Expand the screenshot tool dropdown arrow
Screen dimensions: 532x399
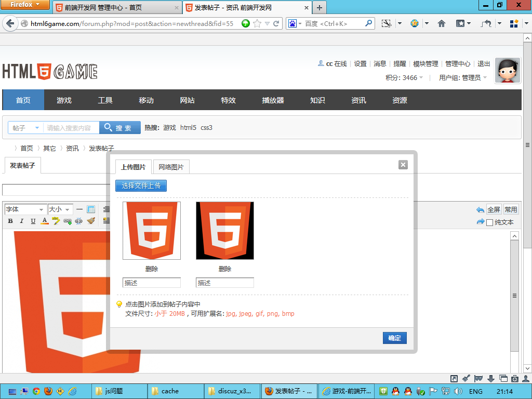pos(400,23)
